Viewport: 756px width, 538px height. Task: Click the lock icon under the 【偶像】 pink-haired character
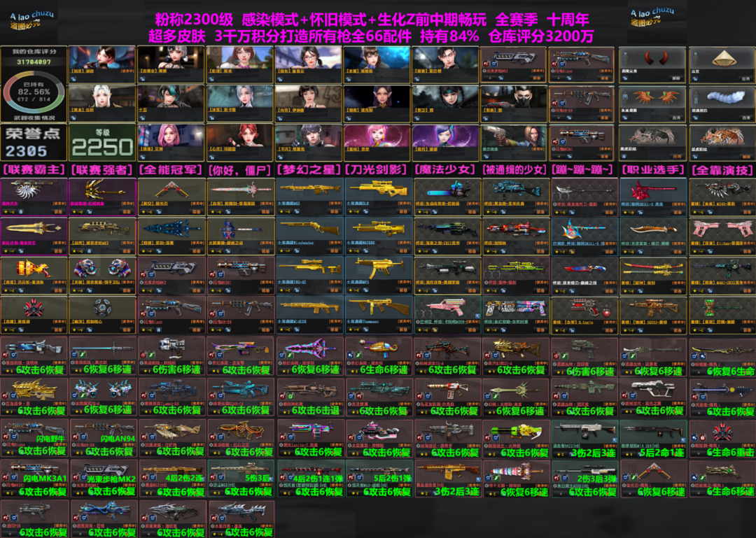point(142,157)
